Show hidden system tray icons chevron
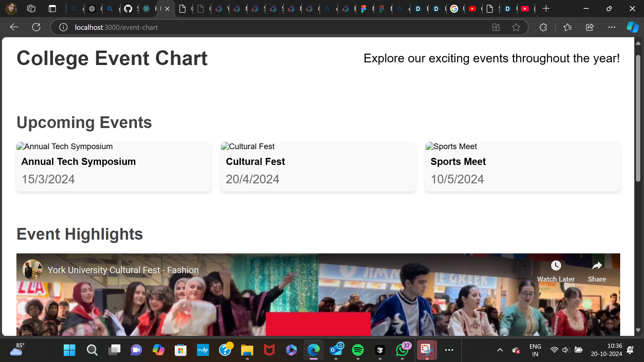Screen dimensions: 644x362 click(x=500, y=350)
